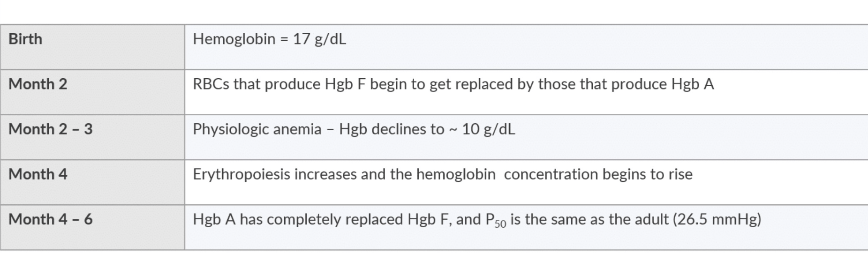
Task: Select the "P50" subscript term
Action: [x=496, y=220]
